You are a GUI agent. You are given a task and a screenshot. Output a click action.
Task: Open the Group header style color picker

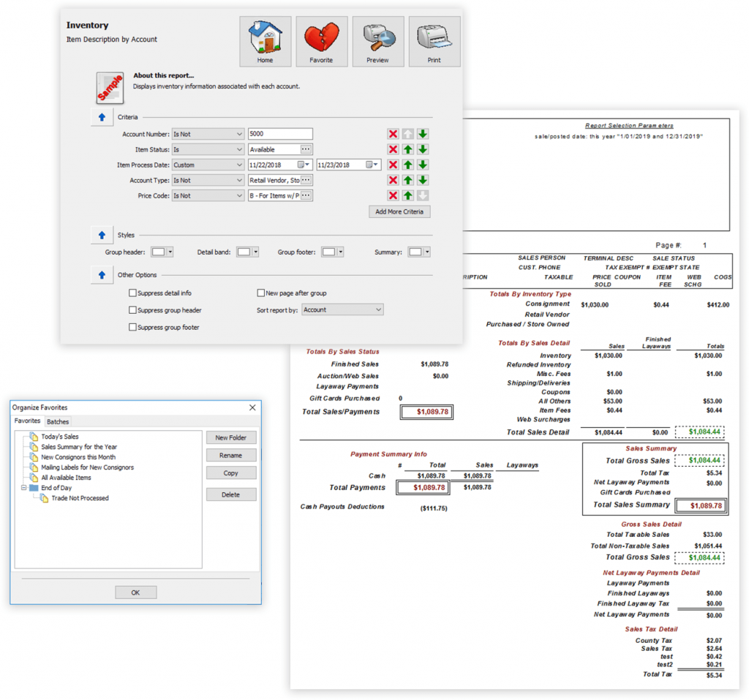coord(162,252)
